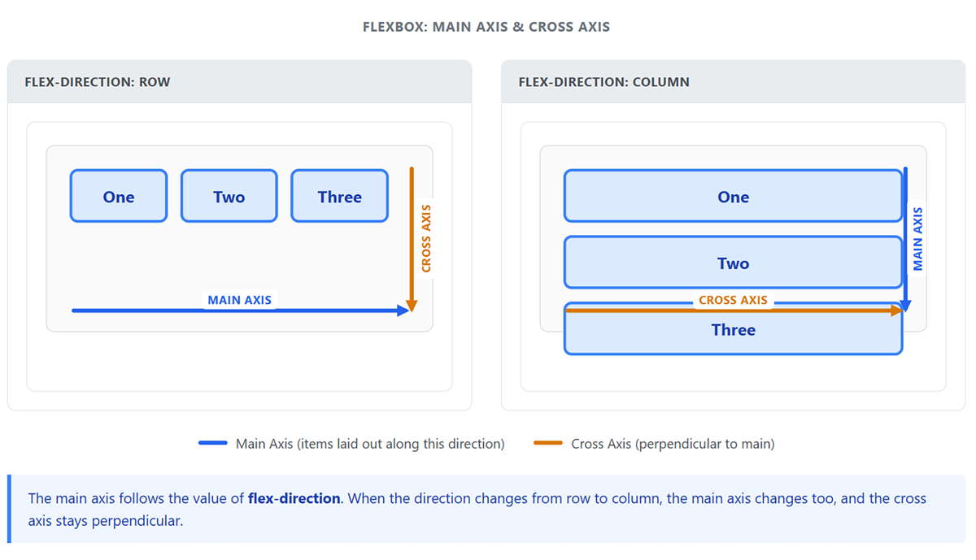This screenshot has height=560, width=976.
Task: Click the page title 'FLEXBOX: MAIN AXIS & CROSS AXIS'
Action: coord(486,27)
